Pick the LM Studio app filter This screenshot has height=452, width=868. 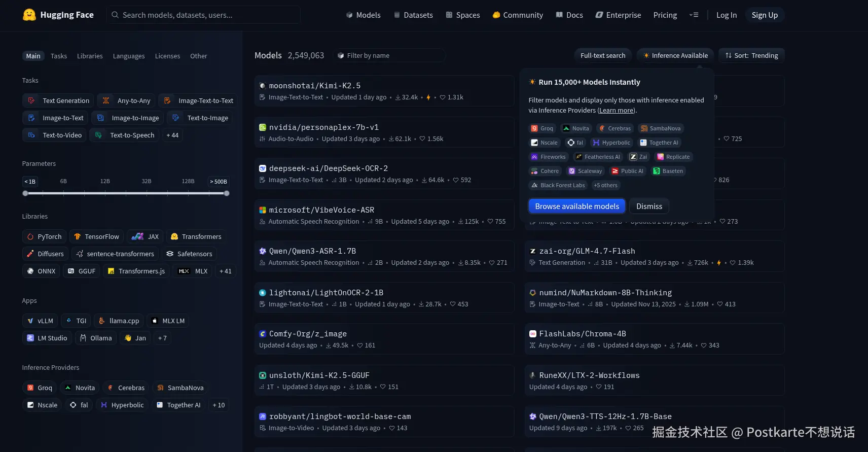(47, 338)
